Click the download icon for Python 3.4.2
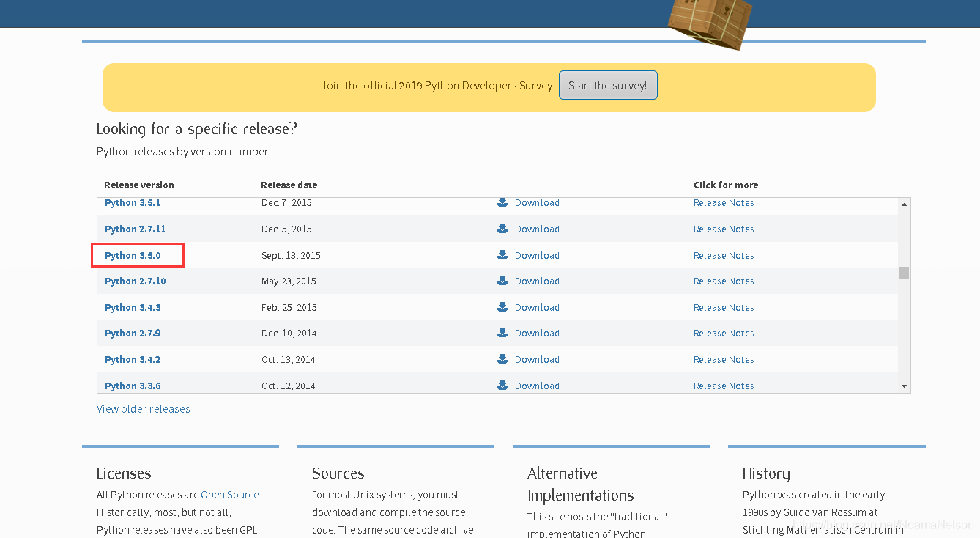Image resolution: width=980 pixels, height=538 pixels. (502, 359)
